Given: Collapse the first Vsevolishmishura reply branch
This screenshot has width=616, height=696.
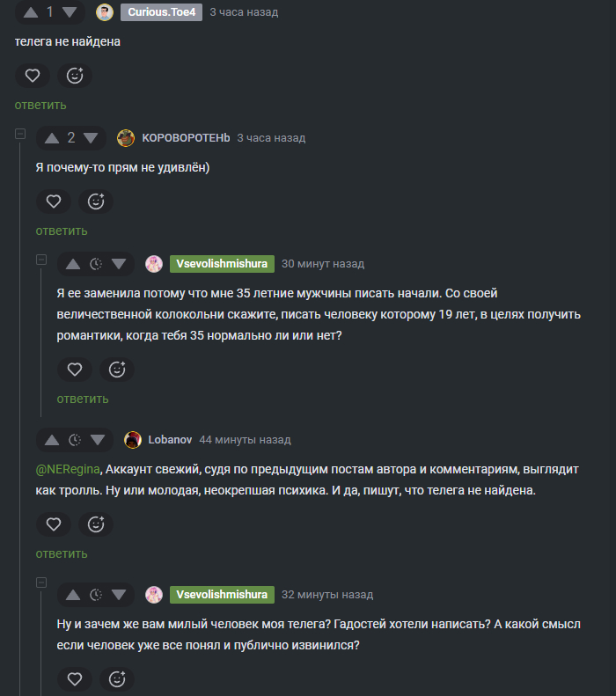Looking at the screenshot, I should [40, 260].
